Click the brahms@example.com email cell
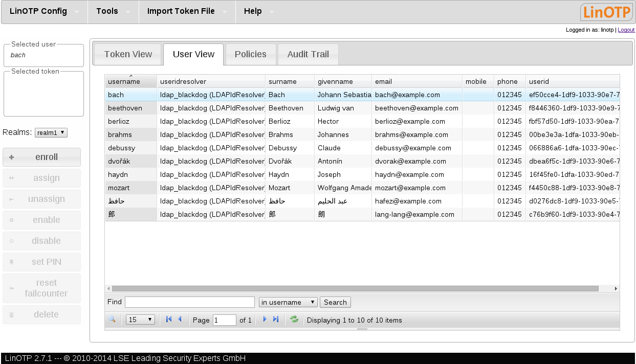Screen dimensions: 636x364 tap(417, 134)
